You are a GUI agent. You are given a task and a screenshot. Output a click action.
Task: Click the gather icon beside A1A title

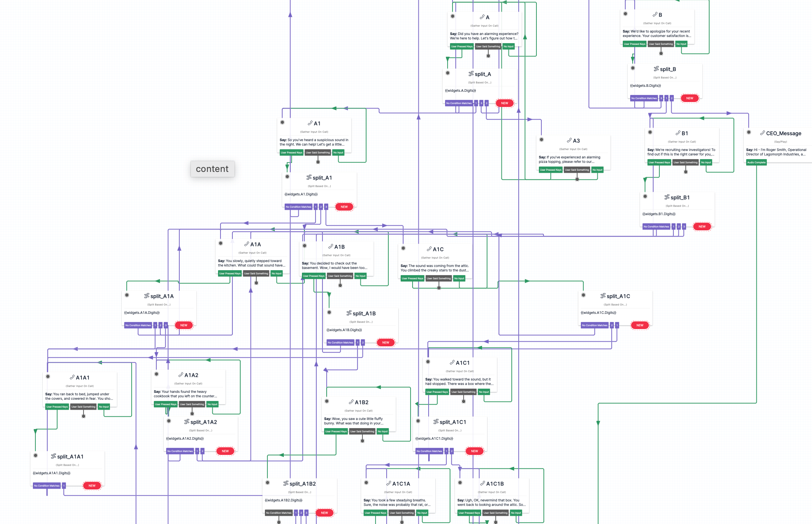click(247, 244)
